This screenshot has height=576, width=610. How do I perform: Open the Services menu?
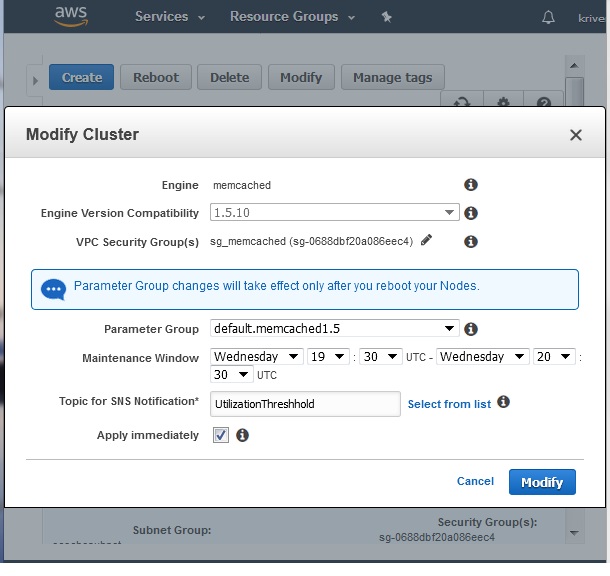pos(170,17)
